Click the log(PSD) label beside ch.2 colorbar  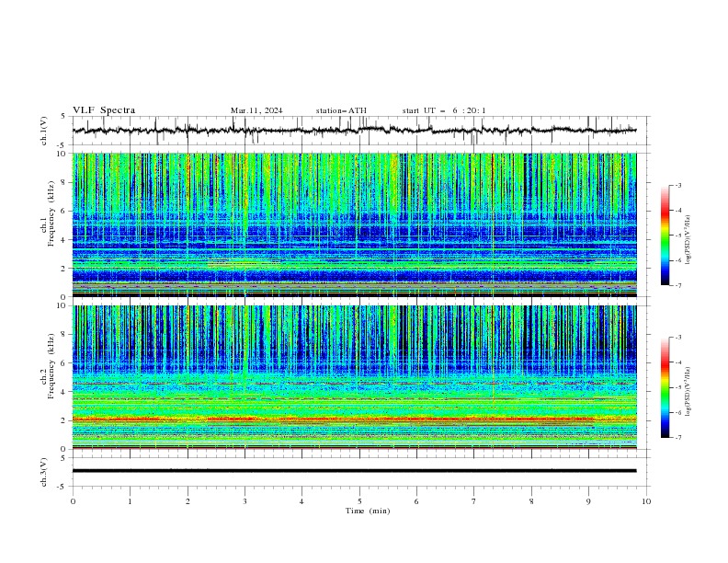(688, 392)
